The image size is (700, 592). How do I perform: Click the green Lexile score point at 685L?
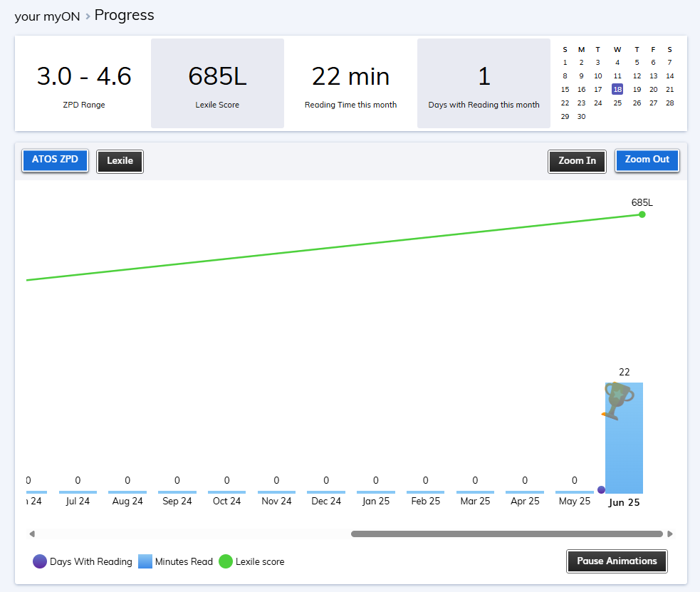642,214
